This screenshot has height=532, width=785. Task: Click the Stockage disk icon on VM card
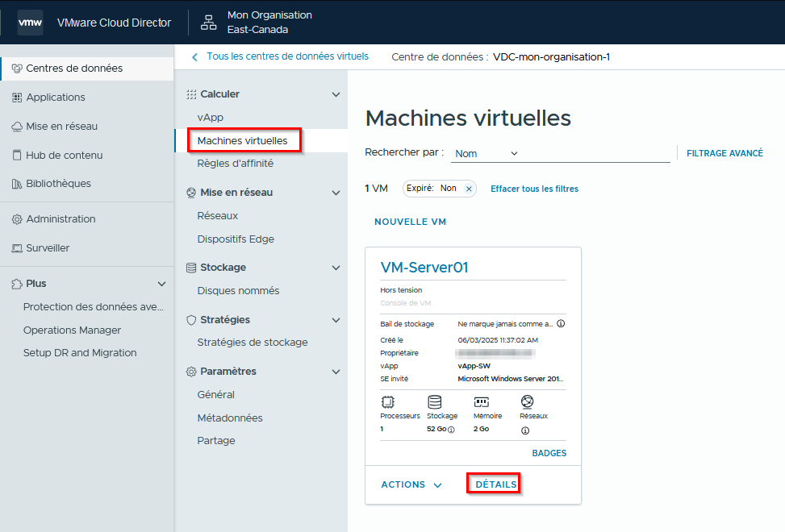coord(435,402)
